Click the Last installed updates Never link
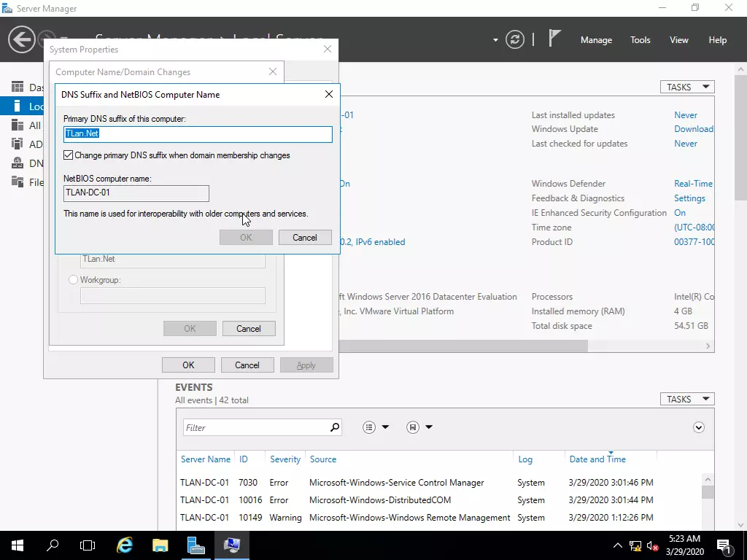This screenshot has width=747, height=560. click(686, 114)
